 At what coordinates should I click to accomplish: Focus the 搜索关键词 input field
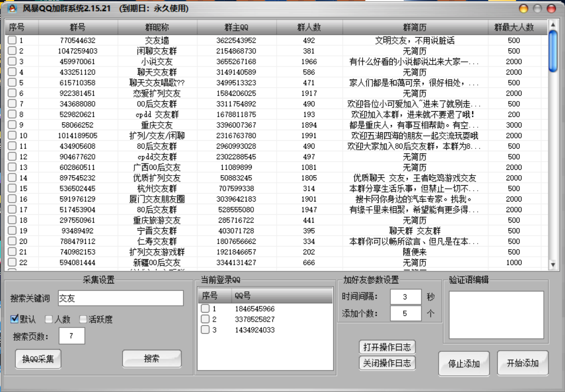pyautogui.click(x=121, y=298)
